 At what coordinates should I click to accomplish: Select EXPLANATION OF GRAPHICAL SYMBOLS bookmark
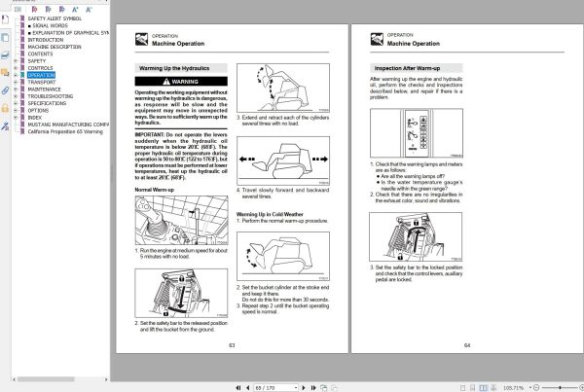70,33
